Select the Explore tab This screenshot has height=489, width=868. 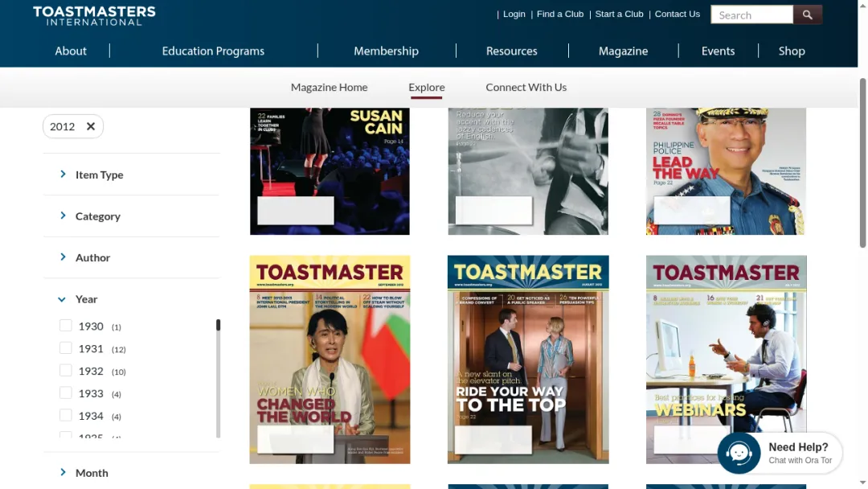click(x=426, y=87)
